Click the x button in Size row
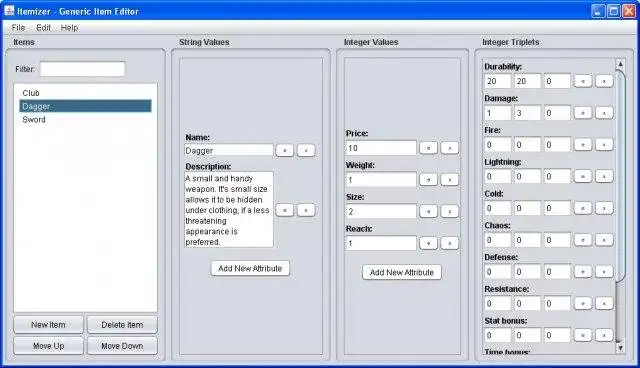Image resolution: width=640 pixels, height=368 pixels. point(449,211)
